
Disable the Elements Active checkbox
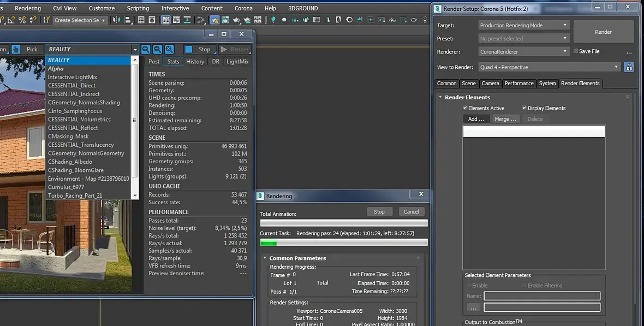point(466,108)
